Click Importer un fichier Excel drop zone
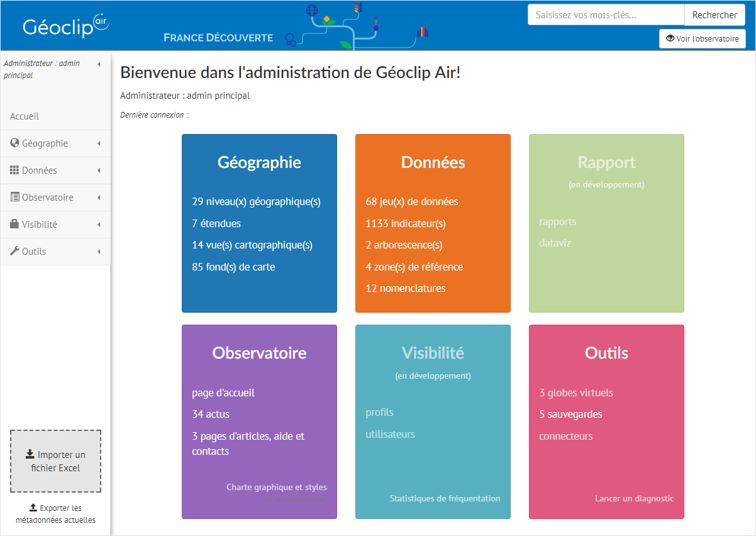Screen dimensions: 756x536 coord(55,461)
